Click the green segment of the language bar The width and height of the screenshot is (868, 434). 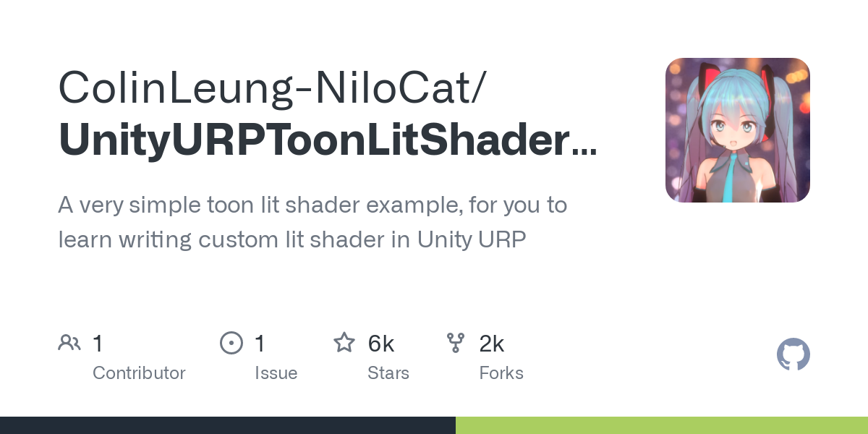click(662, 425)
